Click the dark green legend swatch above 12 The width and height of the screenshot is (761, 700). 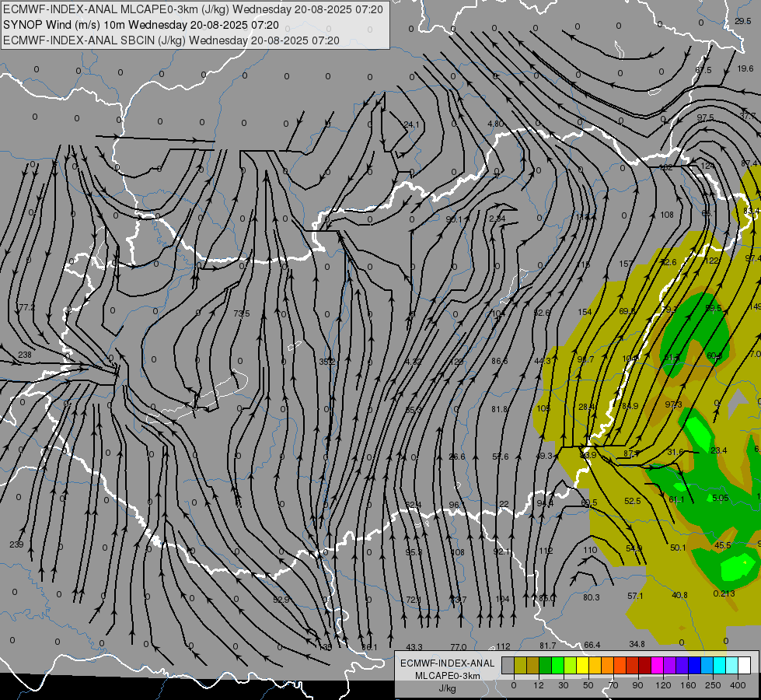click(546, 665)
